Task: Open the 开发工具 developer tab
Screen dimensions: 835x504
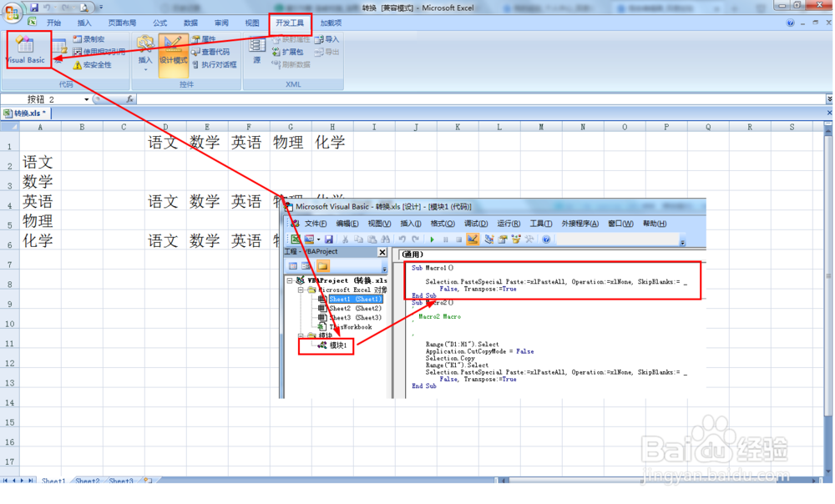Action: point(290,23)
